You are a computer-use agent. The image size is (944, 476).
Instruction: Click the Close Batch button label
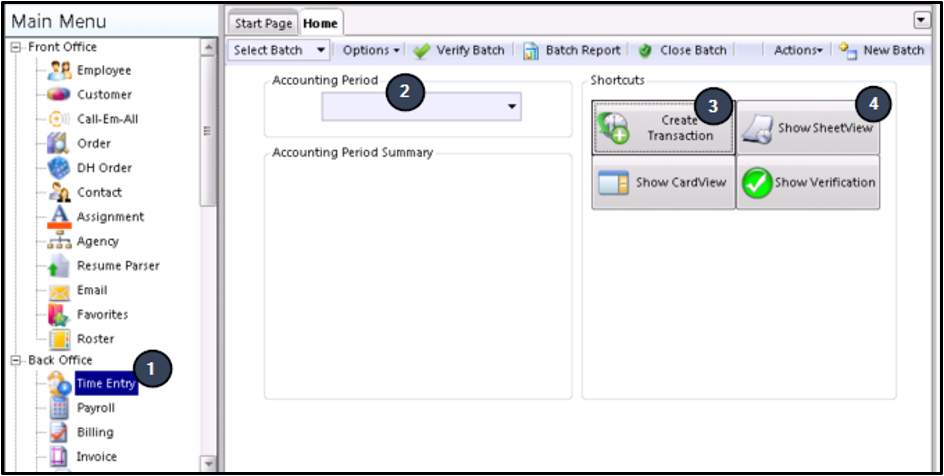[x=693, y=51]
